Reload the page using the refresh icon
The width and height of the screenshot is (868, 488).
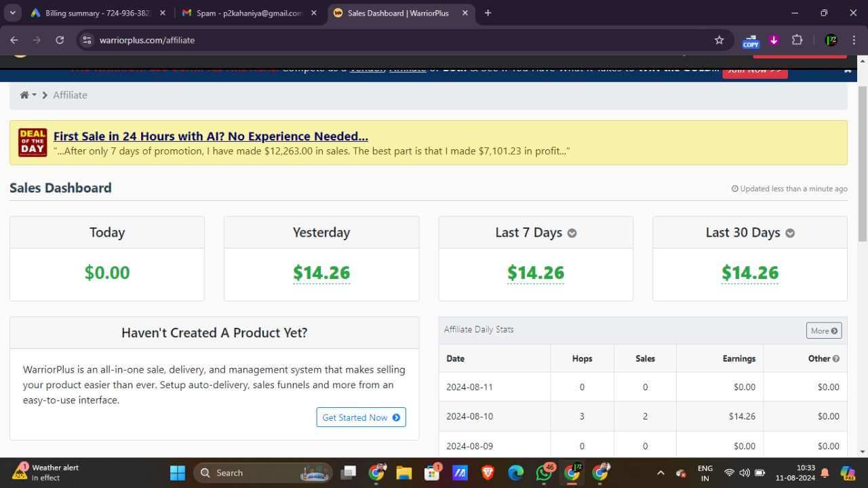click(60, 40)
